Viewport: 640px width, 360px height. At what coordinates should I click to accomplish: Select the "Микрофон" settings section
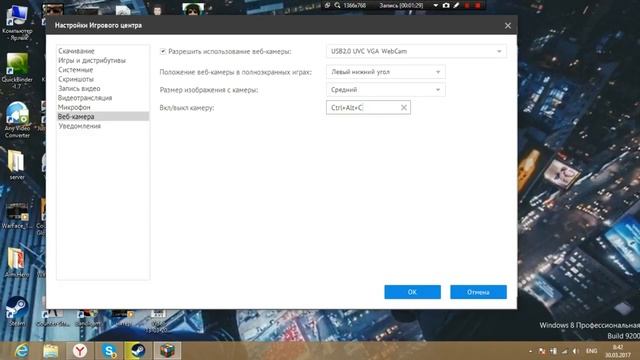[x=74, y=107]
